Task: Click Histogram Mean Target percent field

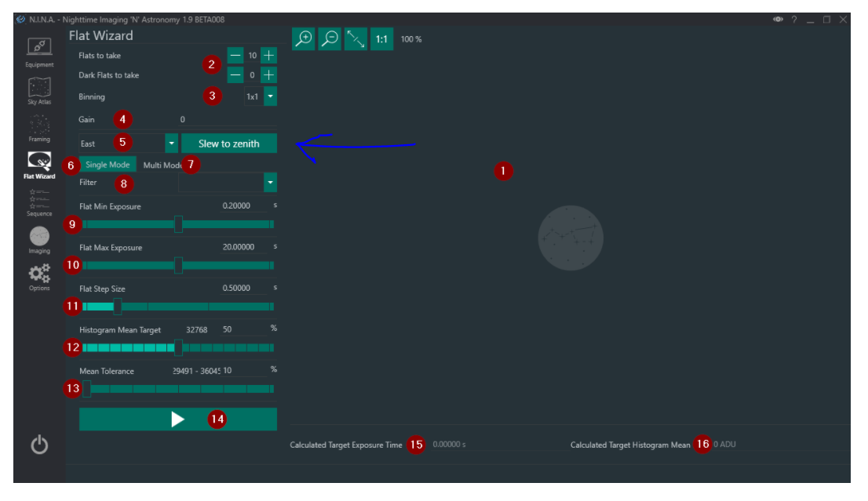Action: click(243, 329)
